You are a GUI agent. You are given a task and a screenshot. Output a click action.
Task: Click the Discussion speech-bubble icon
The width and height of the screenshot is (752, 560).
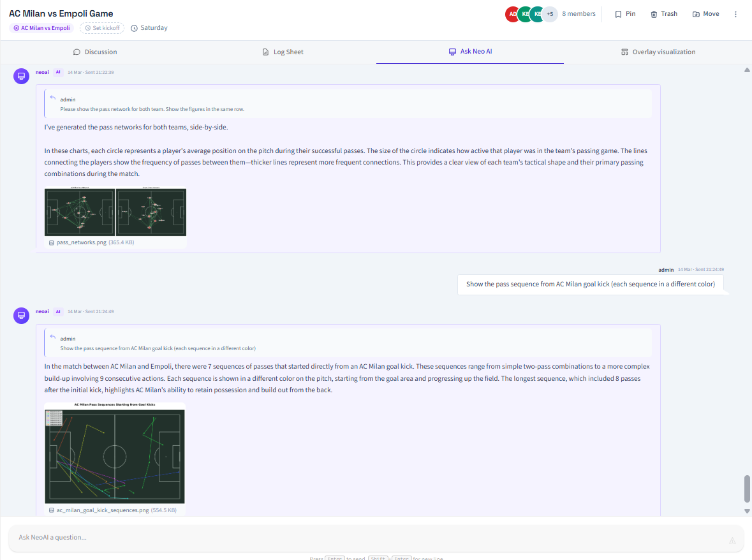[77, 52]
